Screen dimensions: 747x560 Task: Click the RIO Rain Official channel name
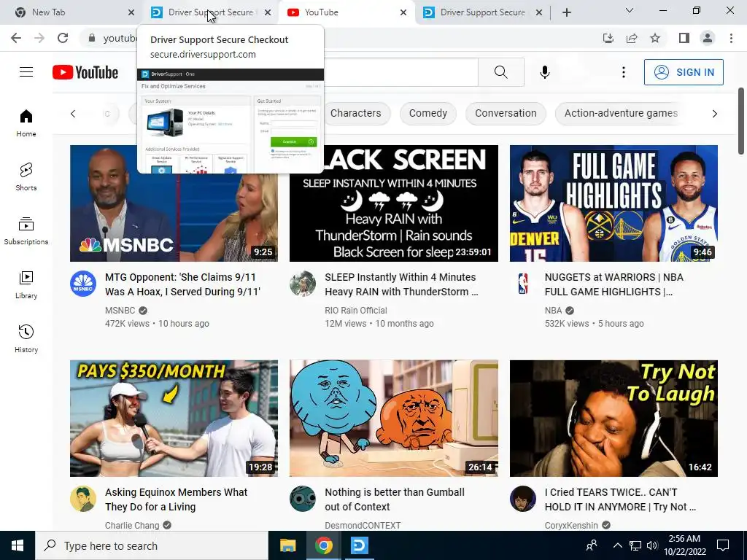tap(355, 311)
